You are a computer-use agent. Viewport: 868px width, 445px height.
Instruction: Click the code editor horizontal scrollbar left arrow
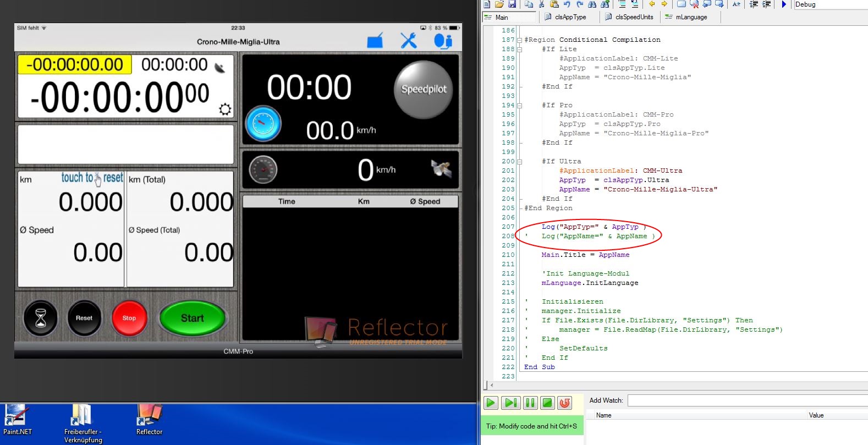tap(492, 386)
